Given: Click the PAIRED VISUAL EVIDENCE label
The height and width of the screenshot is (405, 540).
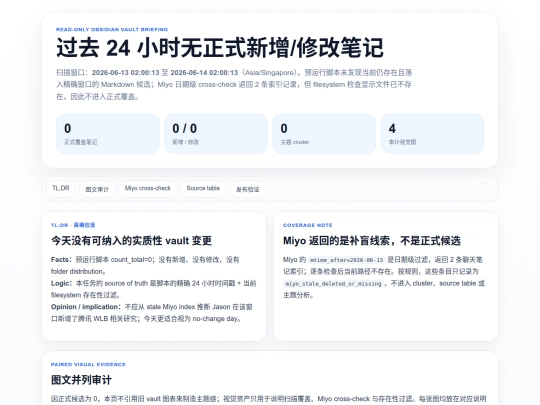Looking at the screenshot, I should coord(88,364).
